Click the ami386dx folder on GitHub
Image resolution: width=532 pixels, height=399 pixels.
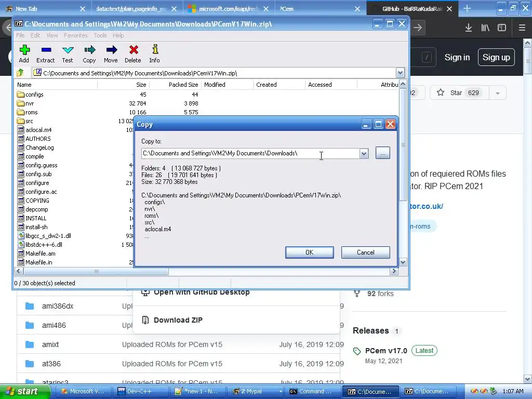pos(58,306)
